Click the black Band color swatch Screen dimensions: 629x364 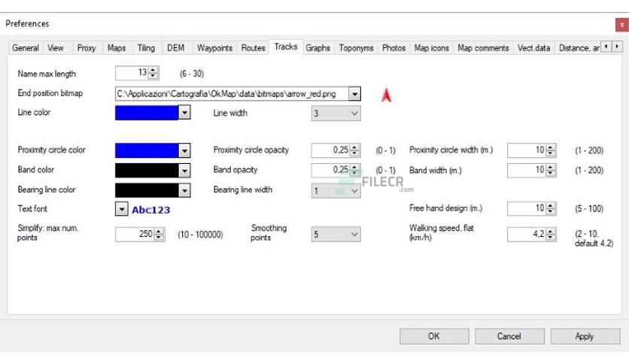pyautogui.click(x=147, y=171)
